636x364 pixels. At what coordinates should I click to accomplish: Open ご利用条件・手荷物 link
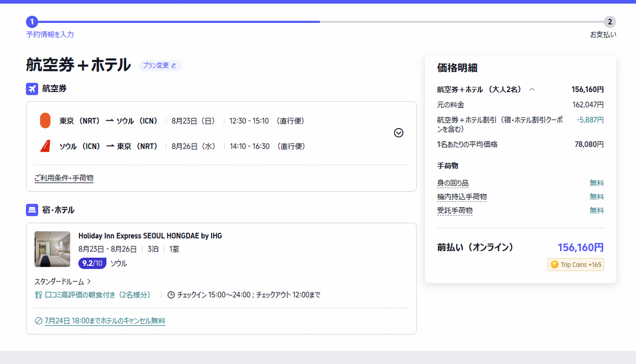point(64,178)
